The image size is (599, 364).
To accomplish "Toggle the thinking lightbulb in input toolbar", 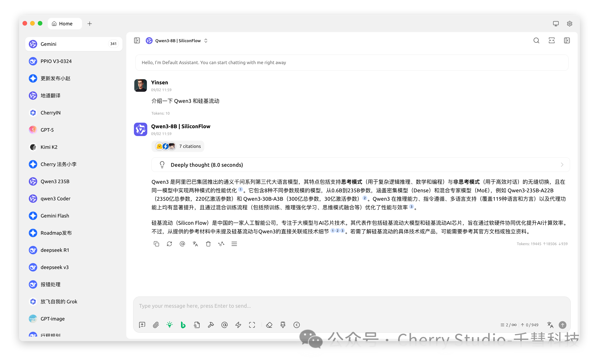I will 169,325.
